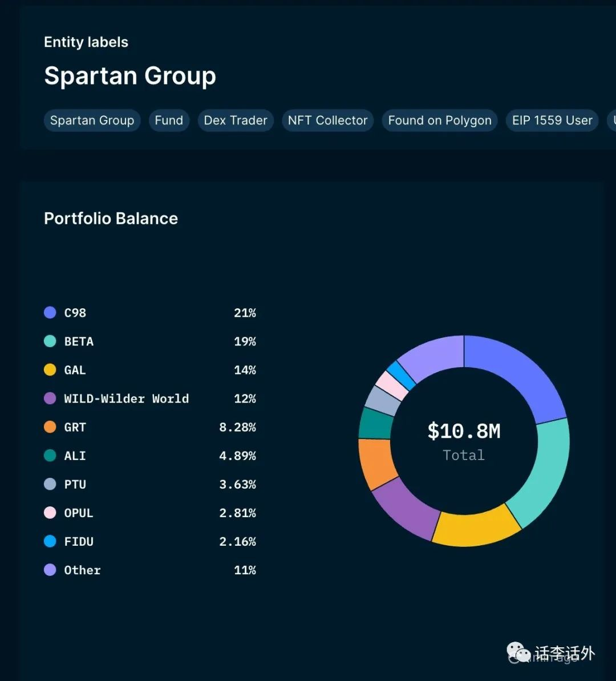This screenshot has width=616, height=681.
Task: Select the Fund label tag
Action: pyautogui.click(x=169, y=120)
